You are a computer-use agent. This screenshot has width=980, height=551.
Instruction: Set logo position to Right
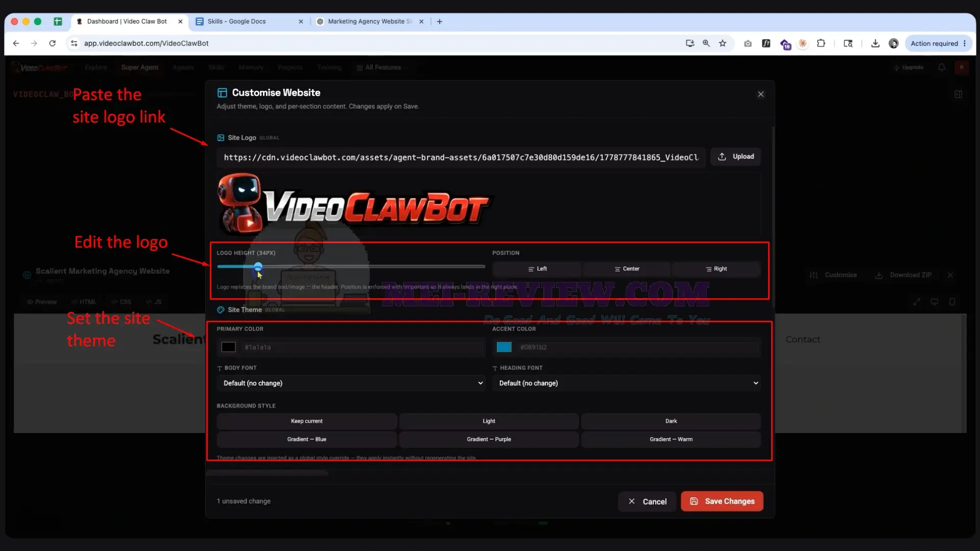(x=716, y=269)
